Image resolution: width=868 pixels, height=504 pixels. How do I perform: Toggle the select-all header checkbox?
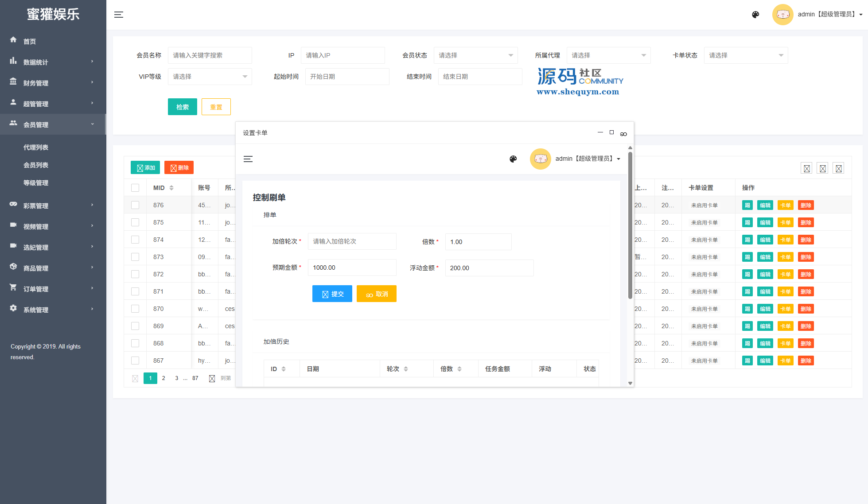(135, 188)
